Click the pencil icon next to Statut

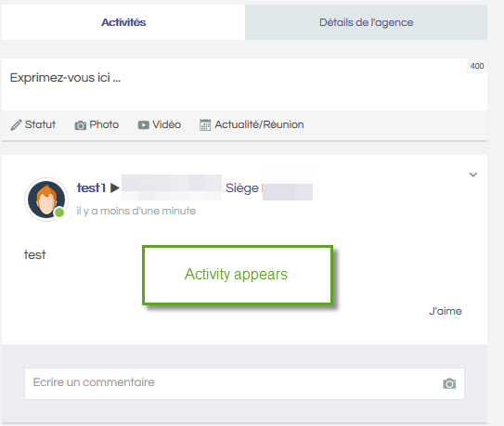pyautogui.click(x=16, y=125)
